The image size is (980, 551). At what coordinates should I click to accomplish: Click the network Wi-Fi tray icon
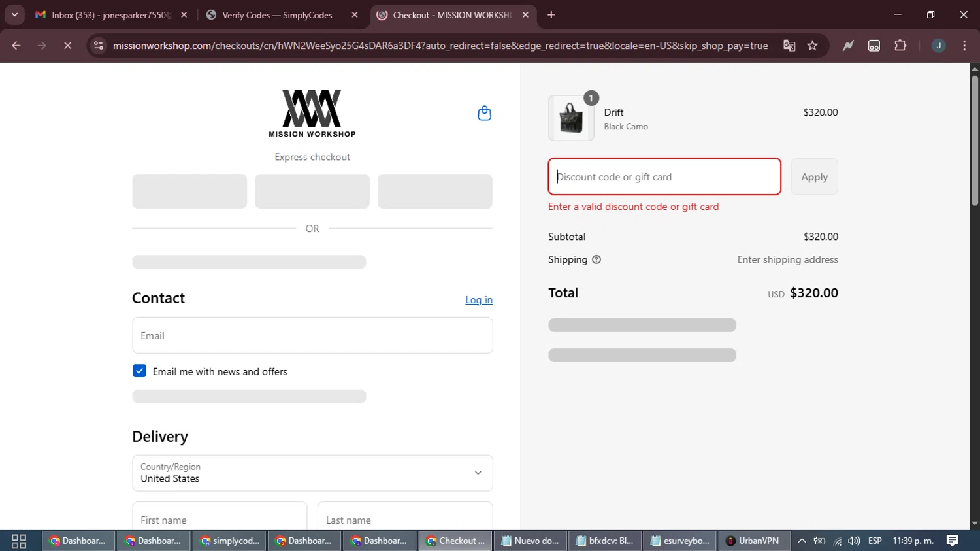tap(837, 541)
